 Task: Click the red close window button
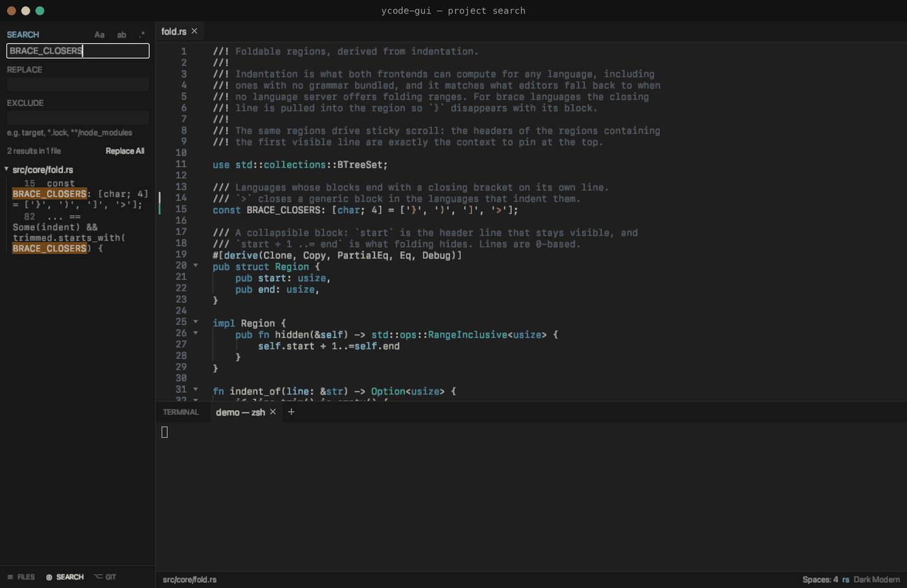click(x=11, y=10)
